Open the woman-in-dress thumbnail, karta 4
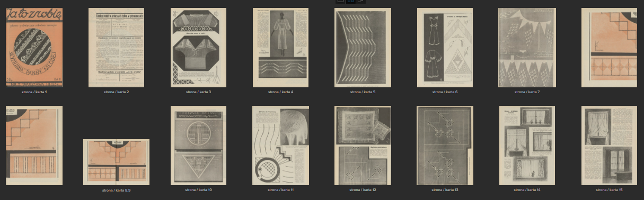Viewport: 644px width, 200px height. (280, 48)
